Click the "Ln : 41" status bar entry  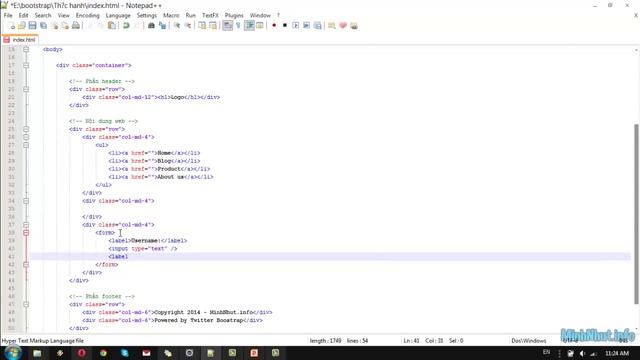(411, 341)
